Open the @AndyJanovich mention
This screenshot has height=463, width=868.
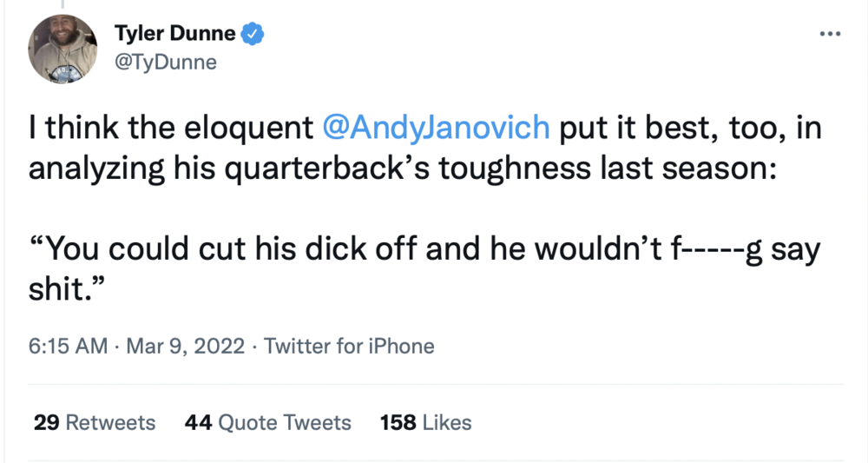436,127
